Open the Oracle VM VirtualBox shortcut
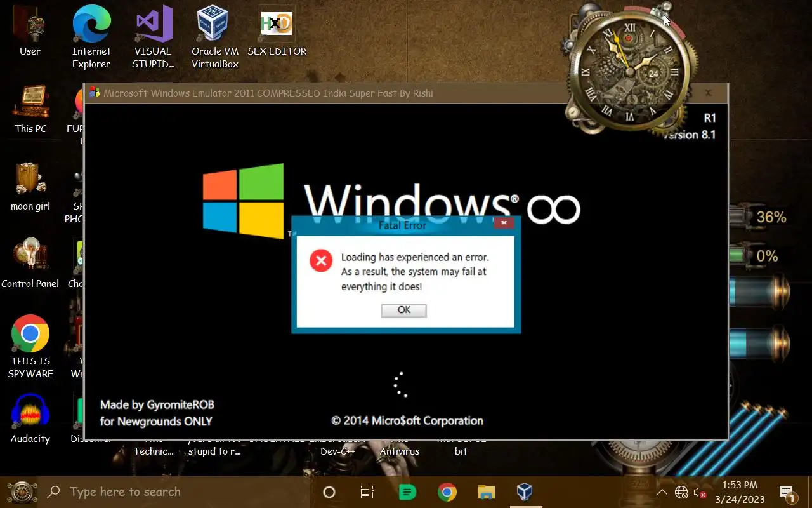The height and width of the screenshot is (508, 812). pos(214,37)
